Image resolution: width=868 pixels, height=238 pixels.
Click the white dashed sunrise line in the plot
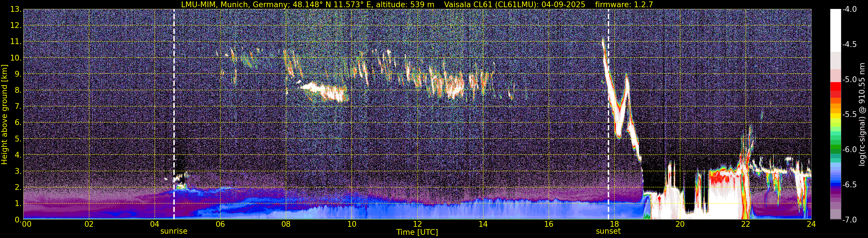[x=174, y=114]
